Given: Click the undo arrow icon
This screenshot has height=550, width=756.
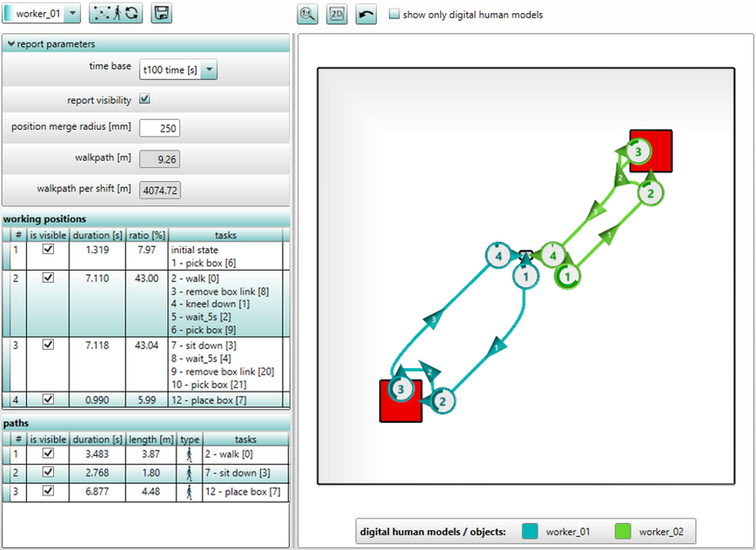Looking at the screenshot, I should pos(365,15).
